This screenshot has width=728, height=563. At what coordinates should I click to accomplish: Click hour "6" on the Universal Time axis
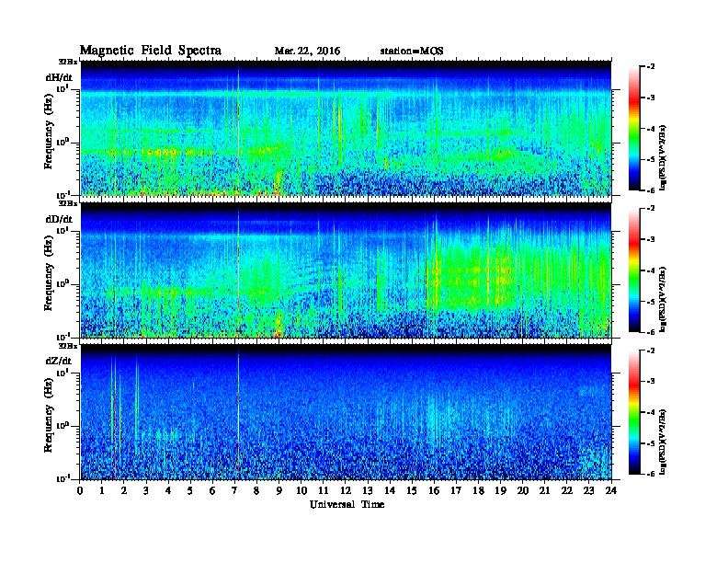(x=212, y=490)
